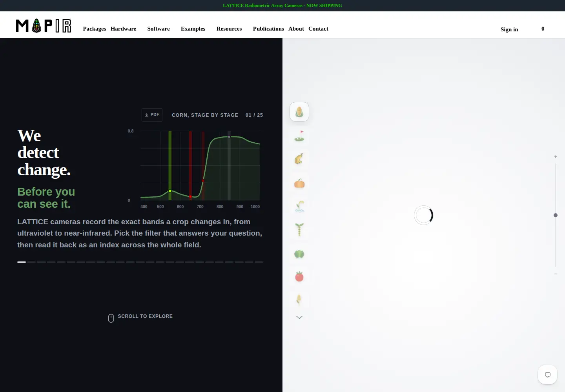Click the "CORN, STAGE BY STAGE" heading
Image resolution: width=565 pixels, height=392 pixels.
click(x=205, y=115)
